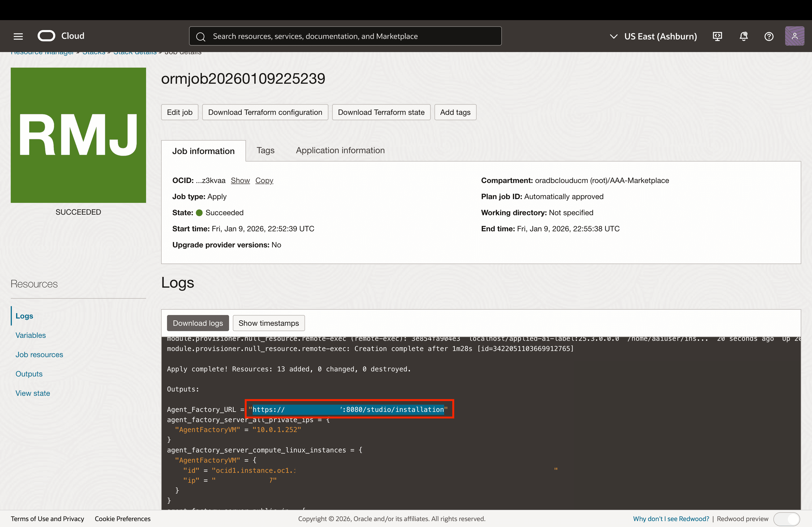Launch the Cloud Shell terminal
This screenshot has height=527, width=812.
click(x=717, y=36)
